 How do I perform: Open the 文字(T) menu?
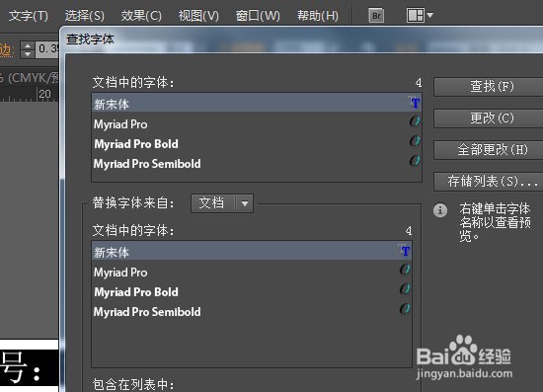click(x=28, y=16)
